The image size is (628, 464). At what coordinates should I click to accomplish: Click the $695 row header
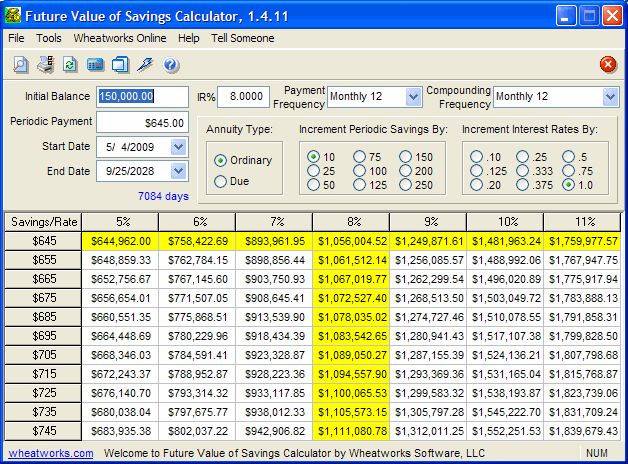[43, 336]
